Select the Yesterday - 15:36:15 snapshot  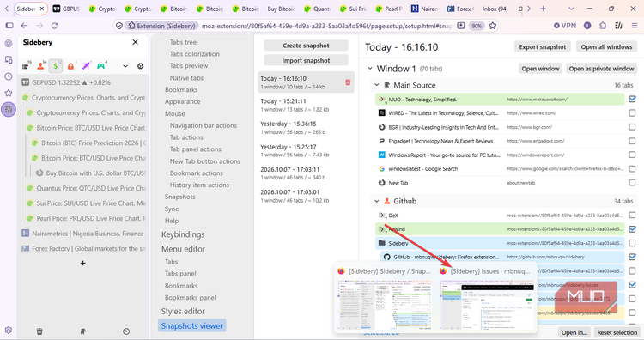[x=306, y=128]
